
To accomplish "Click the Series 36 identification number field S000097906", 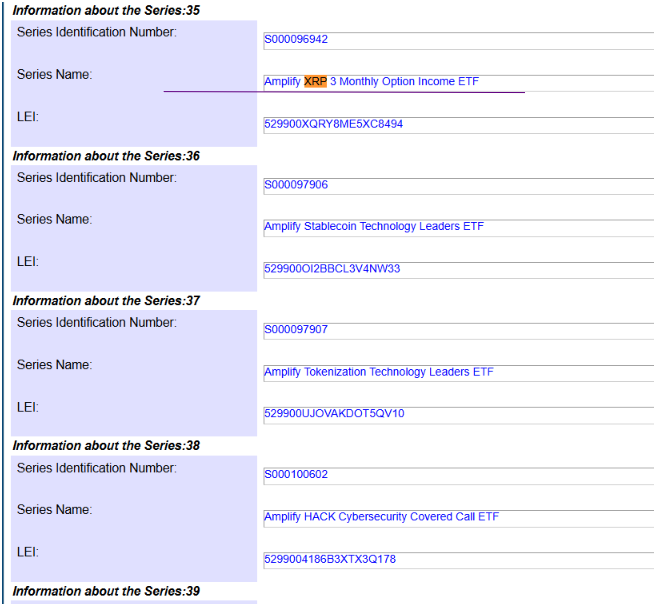I will pos(459,186).
